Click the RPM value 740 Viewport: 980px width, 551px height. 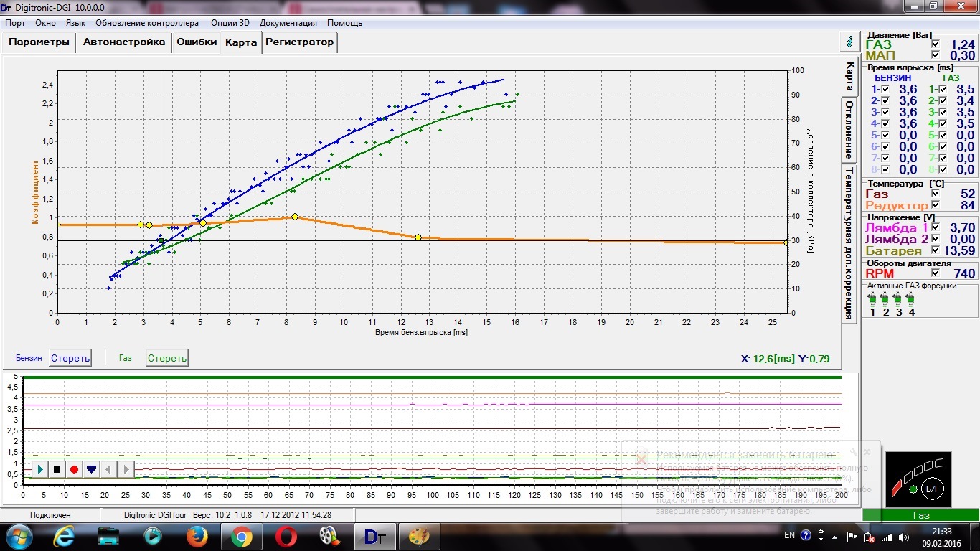coord(965,273)
